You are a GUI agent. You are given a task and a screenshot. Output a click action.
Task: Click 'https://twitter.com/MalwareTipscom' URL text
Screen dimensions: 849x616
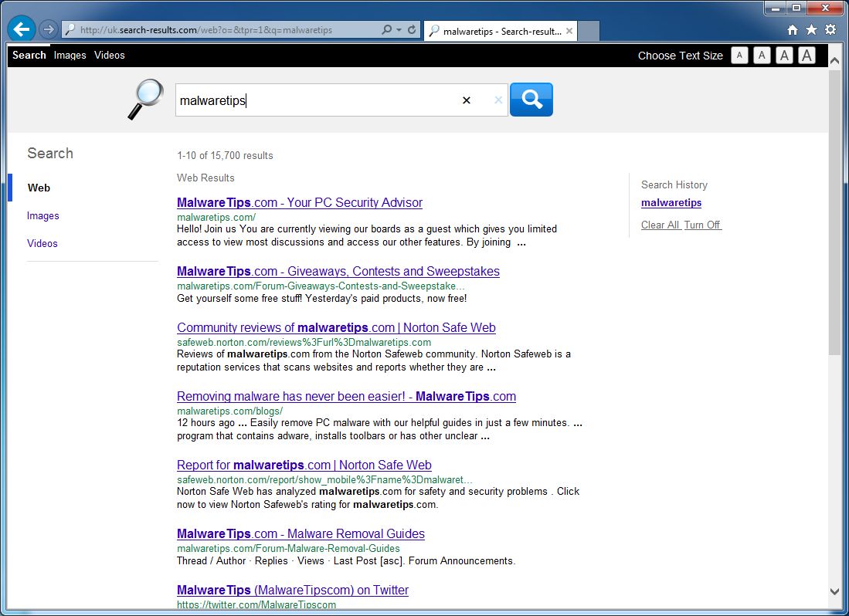coord(256,604)
